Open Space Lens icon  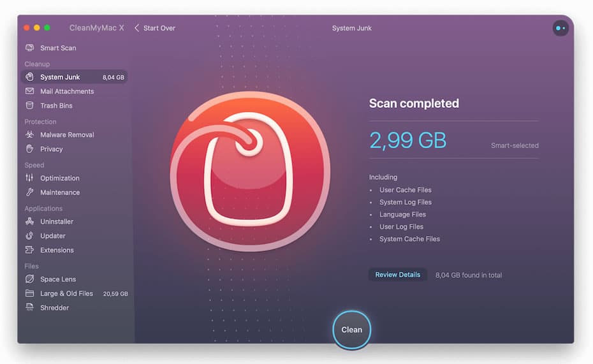pyautogui.click(x=29, y=279)
